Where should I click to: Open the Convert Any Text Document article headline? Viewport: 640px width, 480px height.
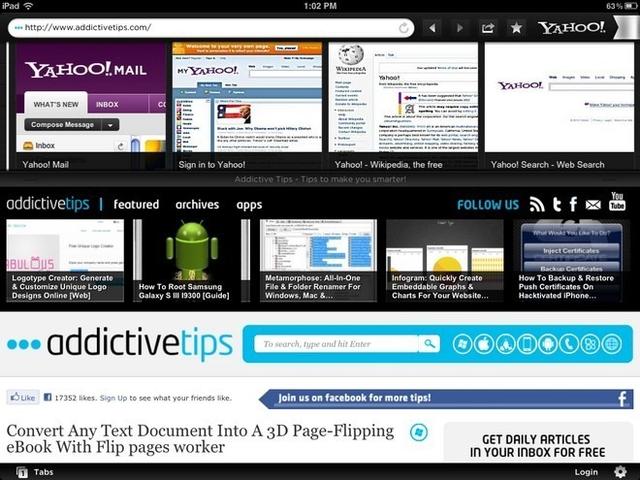tap(200, 439)
